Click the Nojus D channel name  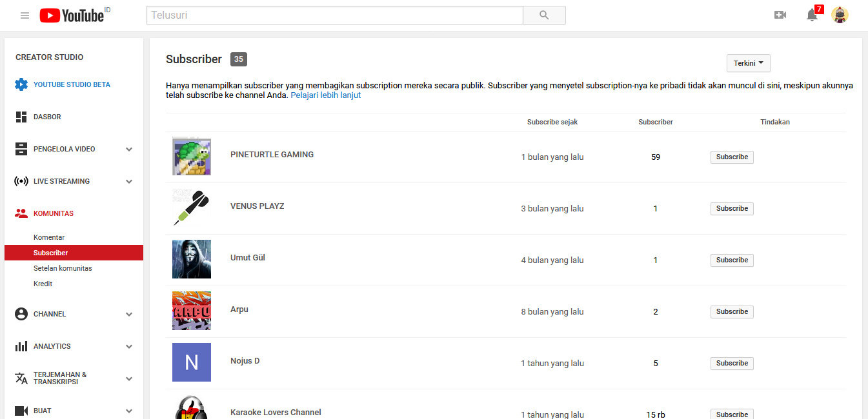[x=245, y=360]
